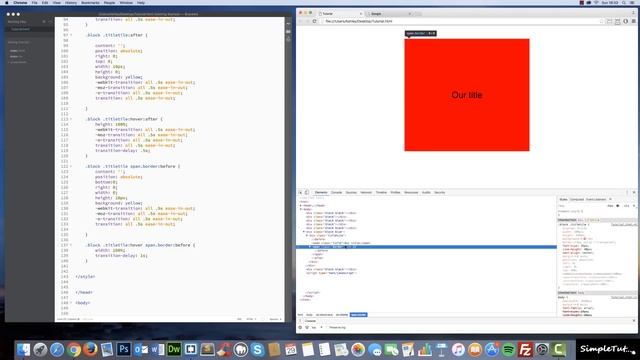The width and height of the screenshot is (640, 360).
Task: Open the Chrome File menu
Action: pyautogui.click(x=34, y=2)
